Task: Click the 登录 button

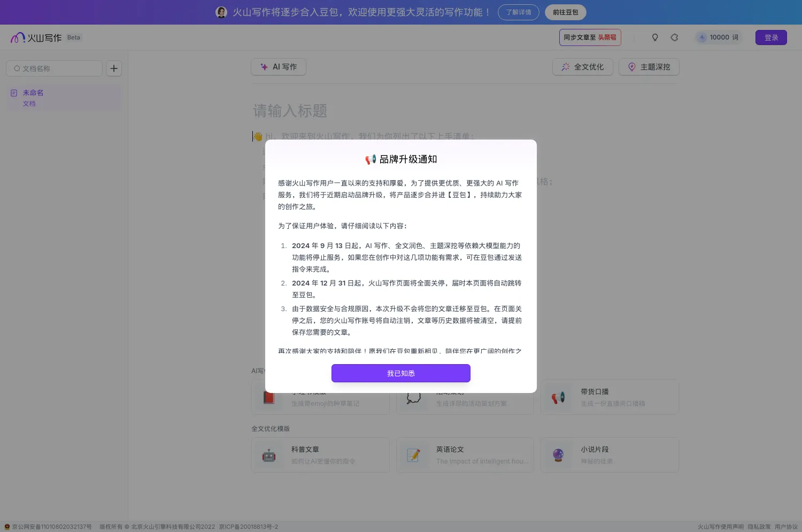Action: pos(771,37)
